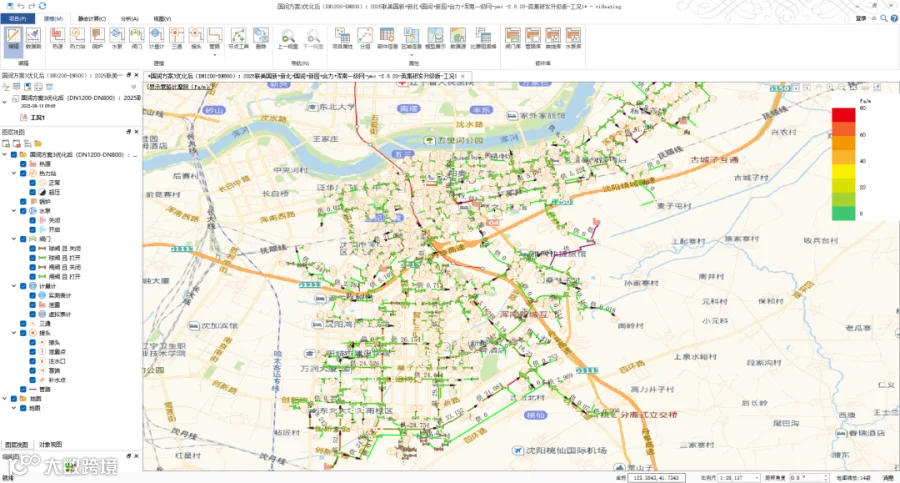Click the 登录 login button

[x=861, y=18]
